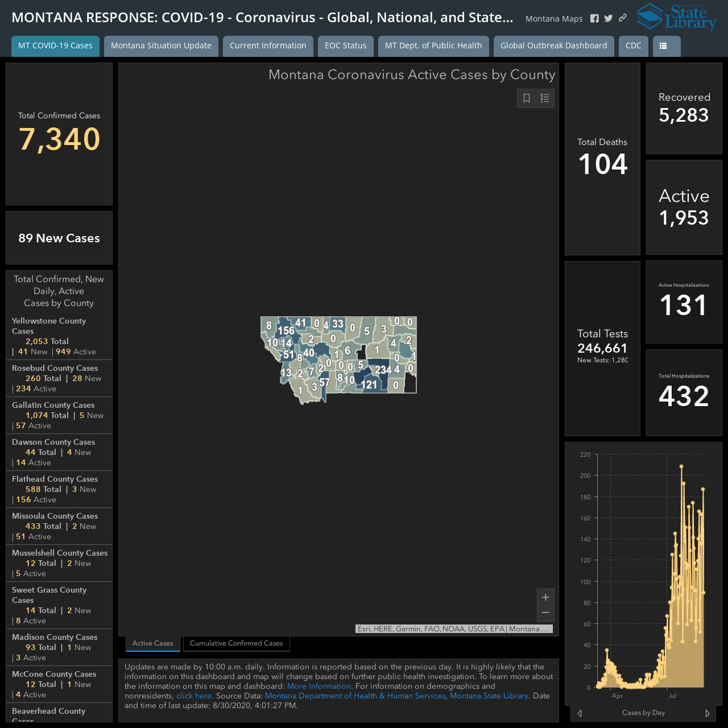Select the Active Cases map tab
This screenshot has height=728, width=728.
[153, 643]
